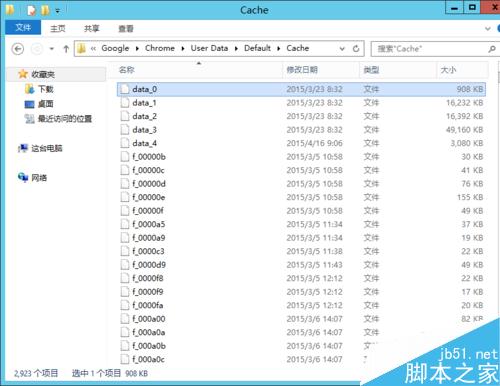Select the f_0000fa file icon
This screenshot has height=386, width=500.
point(125,305)
